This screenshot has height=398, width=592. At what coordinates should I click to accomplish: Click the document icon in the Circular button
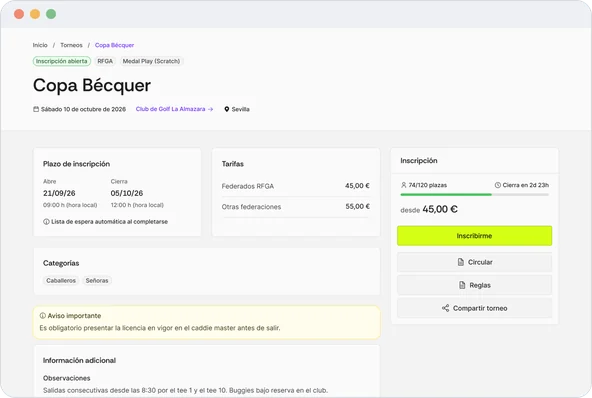pos(461,262)
